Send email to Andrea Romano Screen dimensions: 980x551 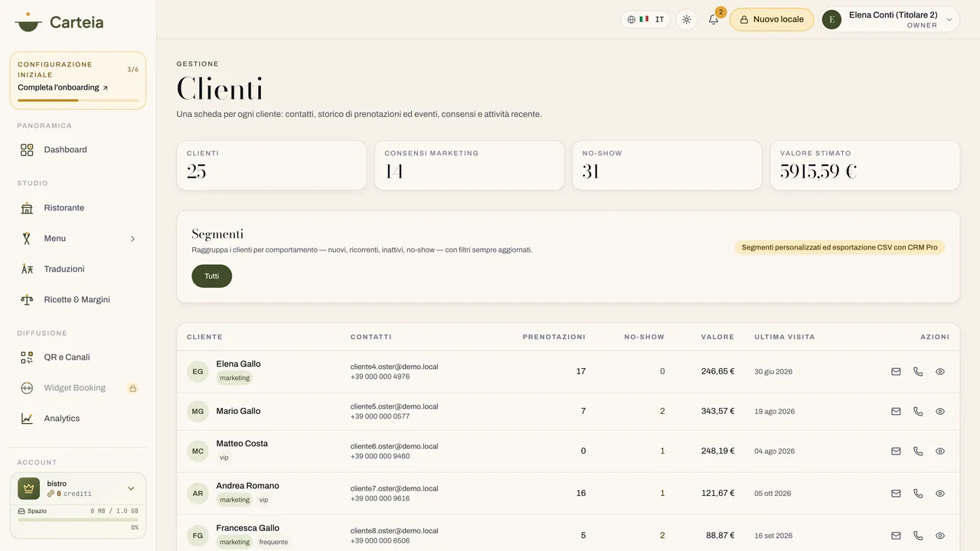(896, 494)
